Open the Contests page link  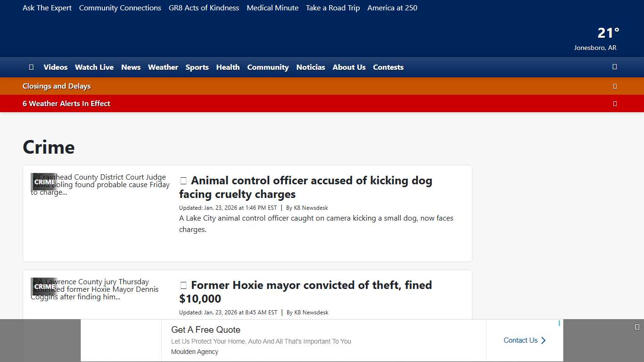click(388, 67)
